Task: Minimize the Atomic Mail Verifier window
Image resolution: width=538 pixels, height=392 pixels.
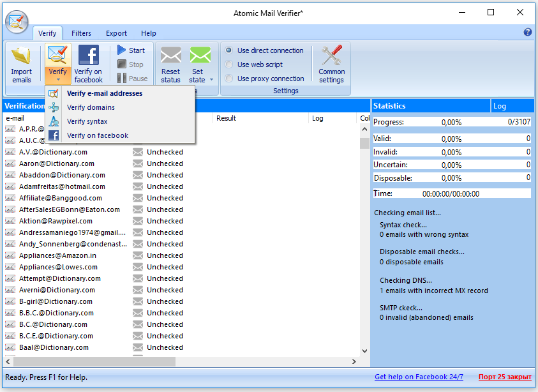Action: 462,13
